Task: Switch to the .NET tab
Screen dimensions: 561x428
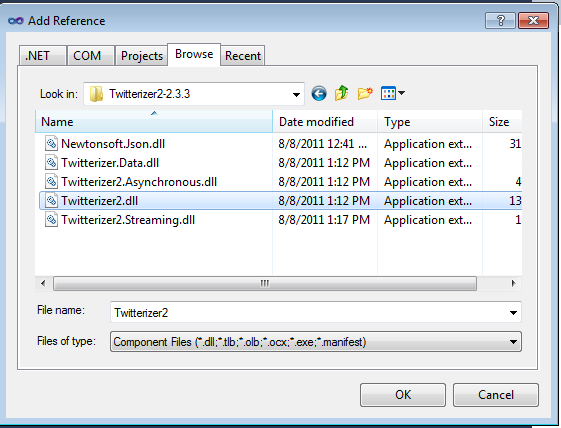Action: 43,55
